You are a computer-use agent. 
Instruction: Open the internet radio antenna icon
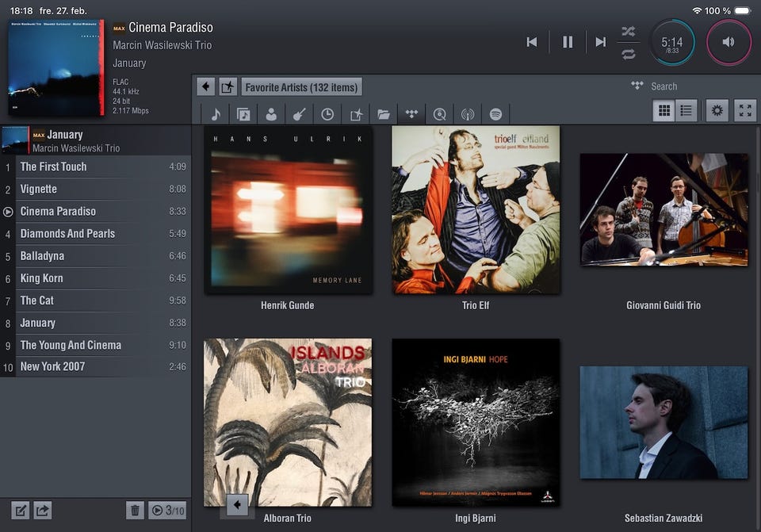(x=468, y=114)
